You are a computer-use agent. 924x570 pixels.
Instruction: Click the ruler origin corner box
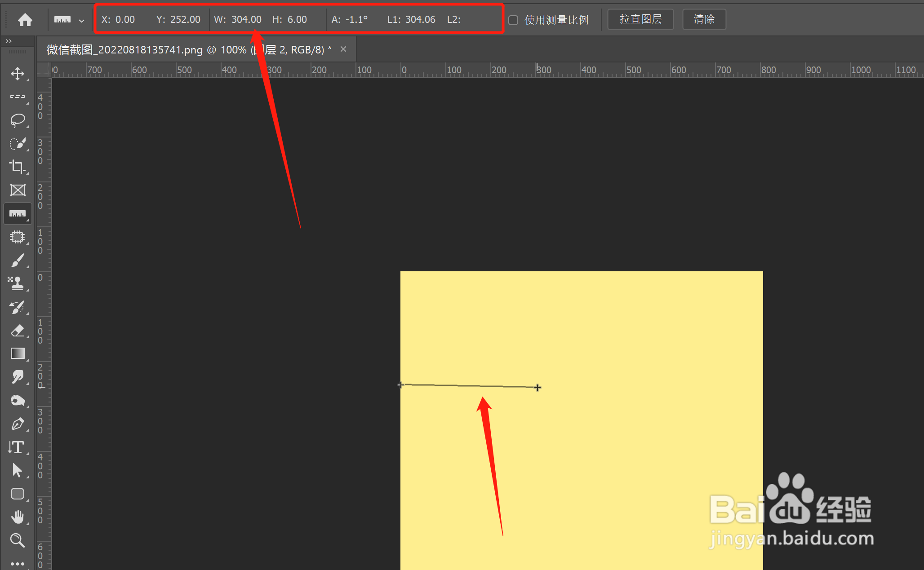tap(44, 70)
